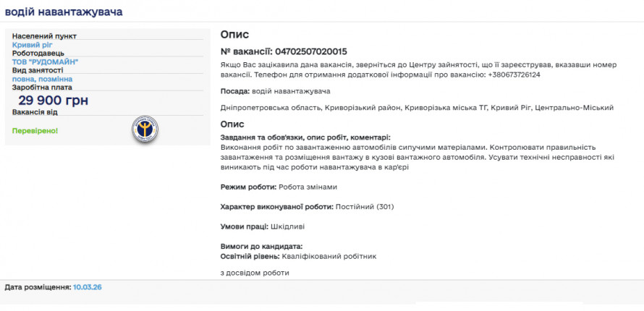Click the second Опис heading above tasks
This screenshot has width=644, height=311.
click(x=232, y=124)
